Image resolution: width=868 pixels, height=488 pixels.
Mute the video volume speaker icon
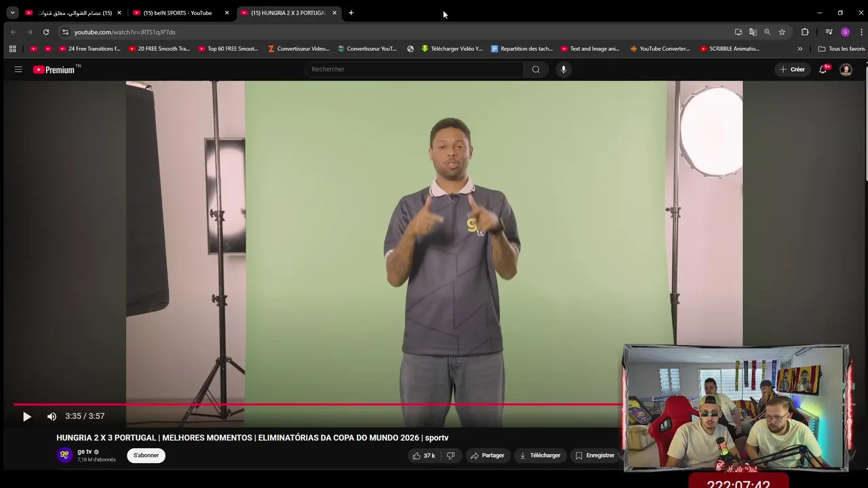click(52, 417)
